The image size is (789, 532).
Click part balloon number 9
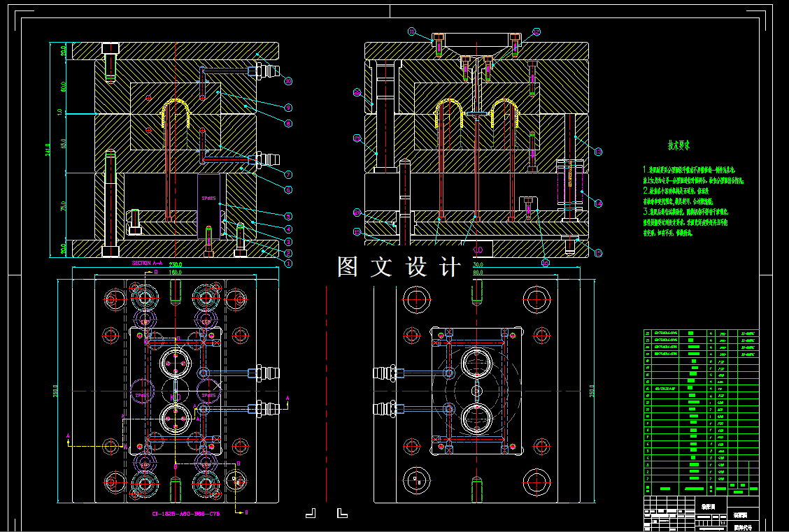[x=288, y=108]
